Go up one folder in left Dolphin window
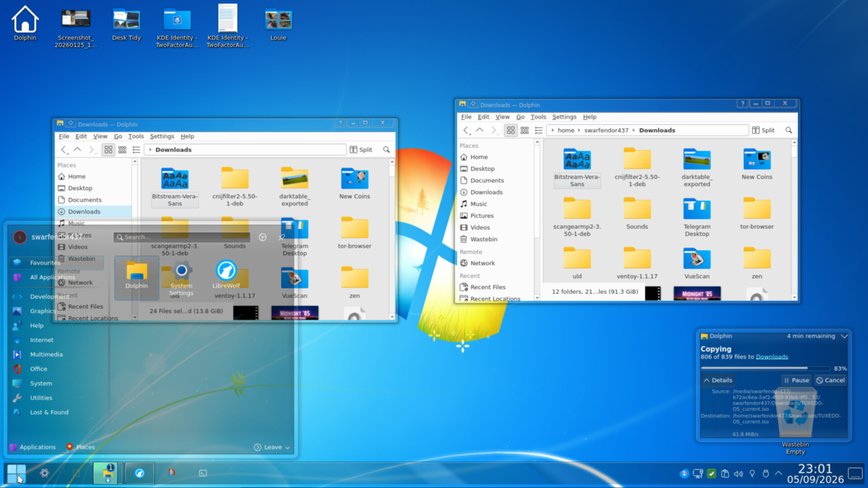Viewport: 868px width, 488px height. pyautogui.click(x=77, y=150)
